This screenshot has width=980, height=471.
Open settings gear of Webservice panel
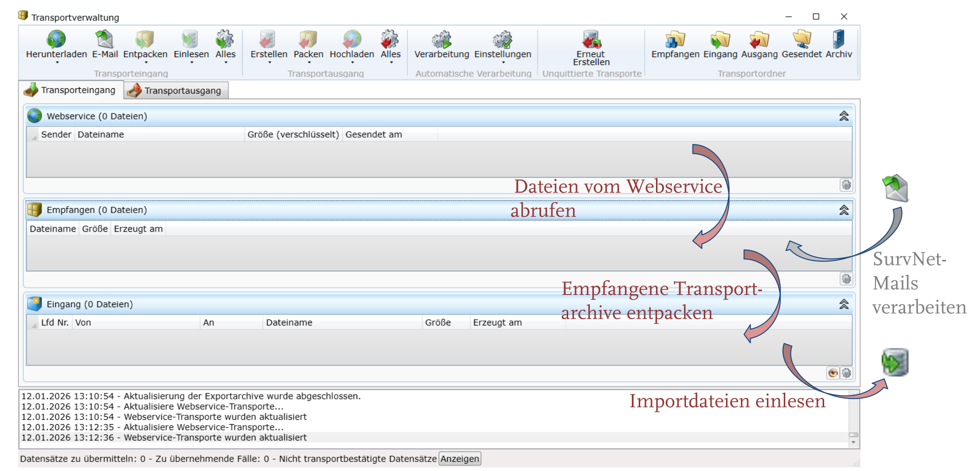click(x=846, y=185)
